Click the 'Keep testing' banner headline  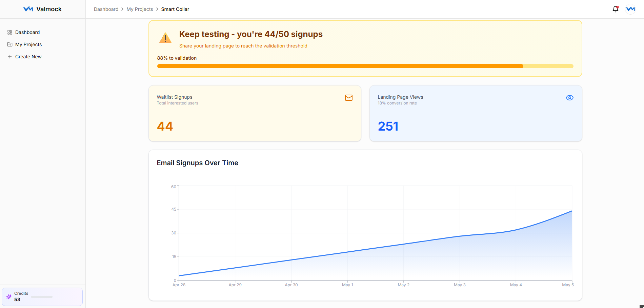click(x=251, y=34)
